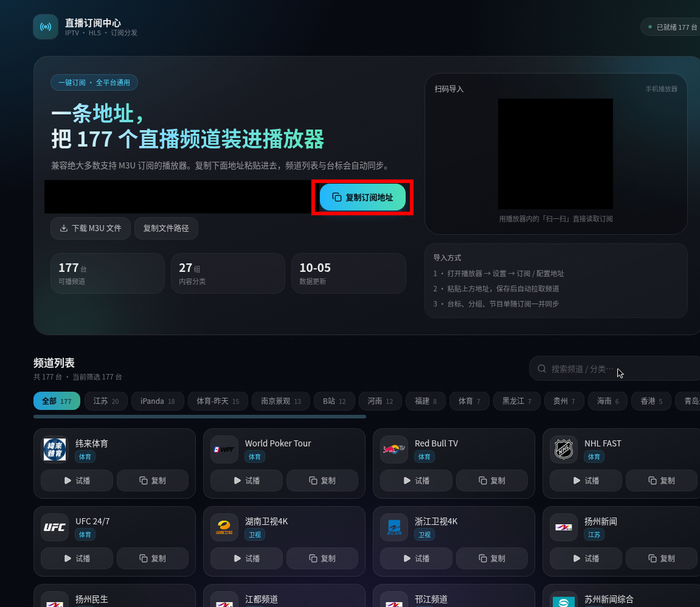Select the 河南 category tab
The image size is (700, 607).
click(380, 401)
